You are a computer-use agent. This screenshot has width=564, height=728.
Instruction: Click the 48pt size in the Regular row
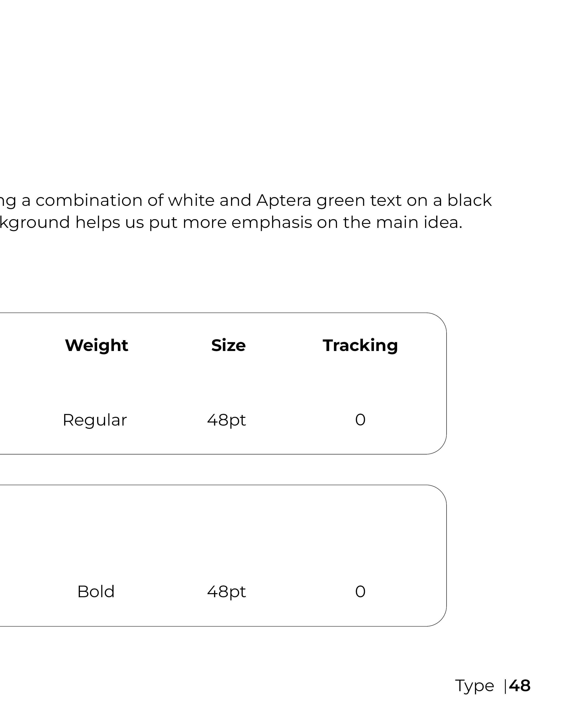[226, 420]
